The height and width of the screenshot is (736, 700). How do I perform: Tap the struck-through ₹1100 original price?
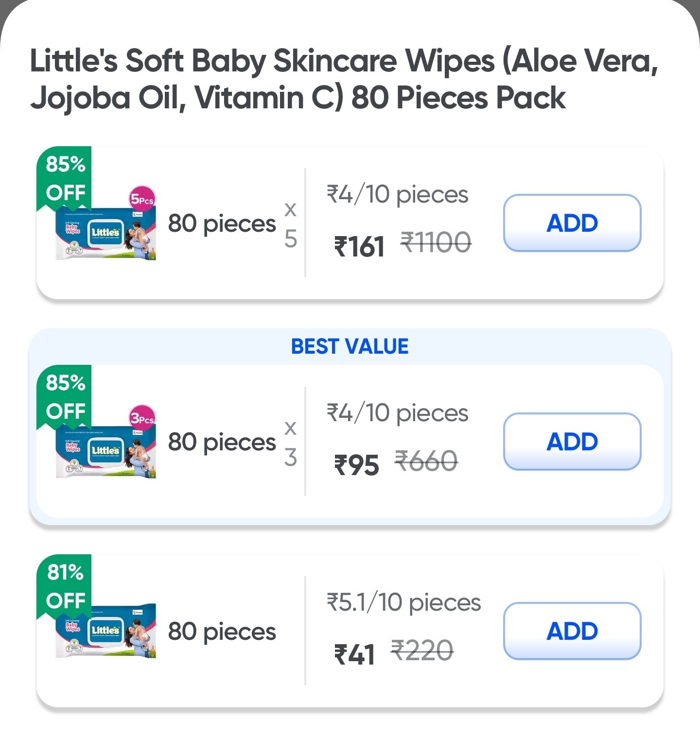click(436, 242)
